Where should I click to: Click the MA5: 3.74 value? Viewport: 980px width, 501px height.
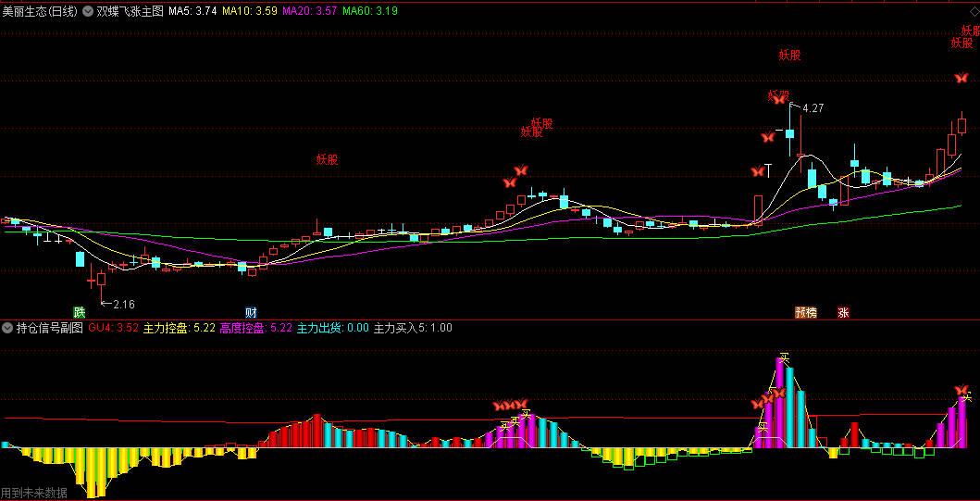[x=192, y=10]
